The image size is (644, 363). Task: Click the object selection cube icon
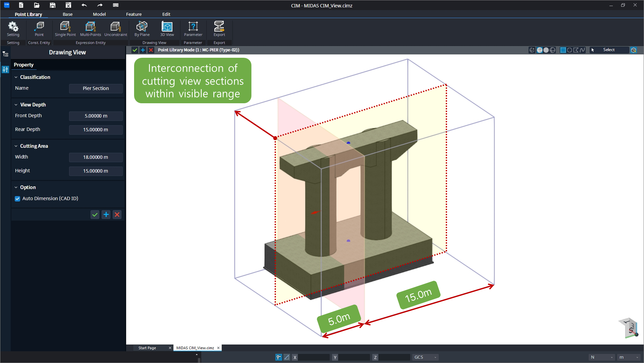pos(634,50)
